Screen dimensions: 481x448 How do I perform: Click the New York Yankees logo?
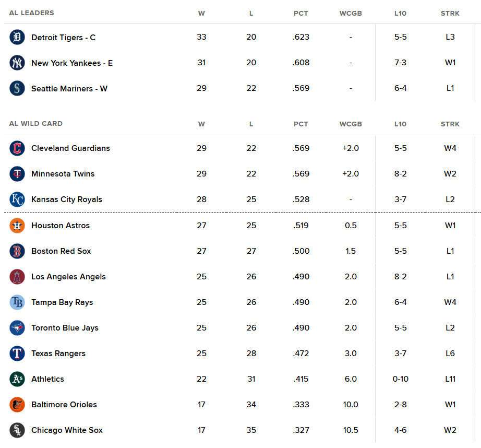(17, 63)
